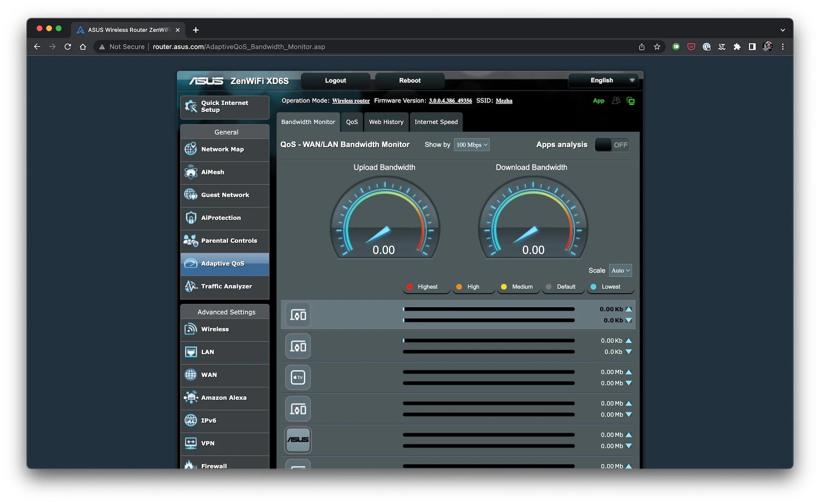This screenshot has height=504, width=820.
Task: Open the Guest Network globe icon
Action: (x=190, y=195)
